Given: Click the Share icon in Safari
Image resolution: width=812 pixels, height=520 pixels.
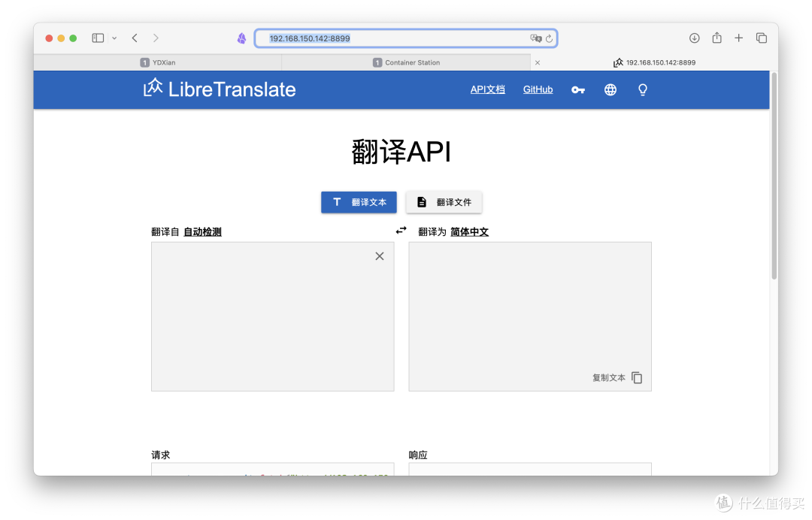Looking at the screenshot, I should (717, 38).
